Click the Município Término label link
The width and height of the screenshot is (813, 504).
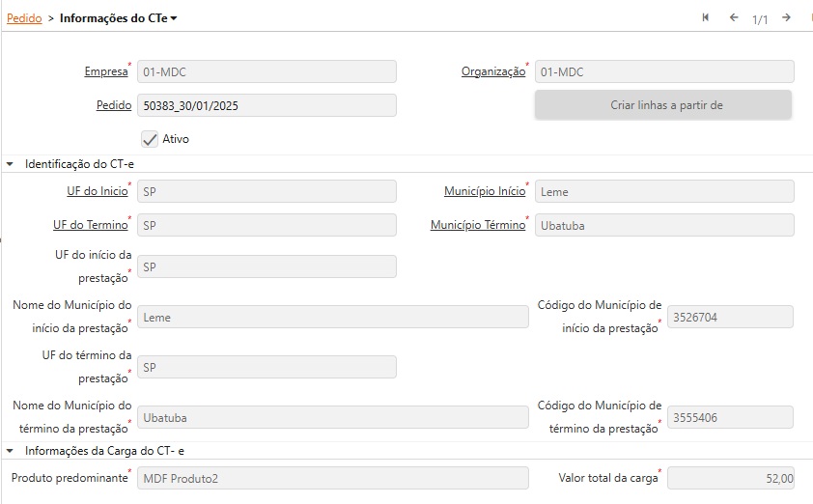(477, 225)
